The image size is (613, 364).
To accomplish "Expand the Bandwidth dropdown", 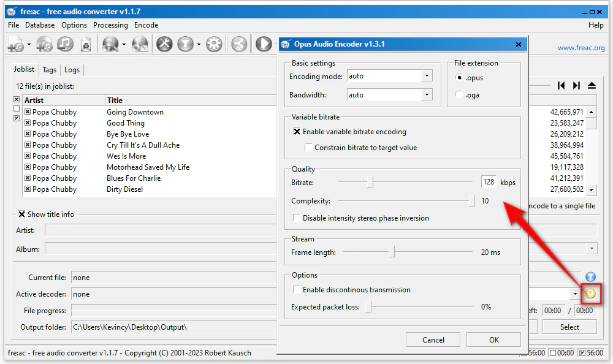I will click(427, 95).
